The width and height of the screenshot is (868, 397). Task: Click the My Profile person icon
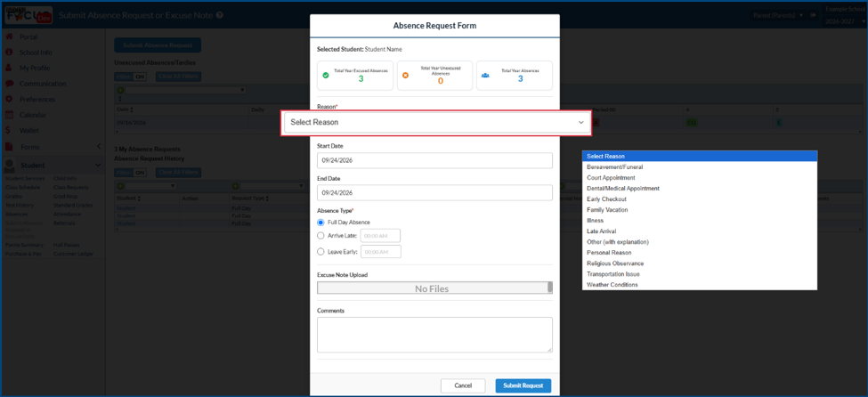pos(8,68)
